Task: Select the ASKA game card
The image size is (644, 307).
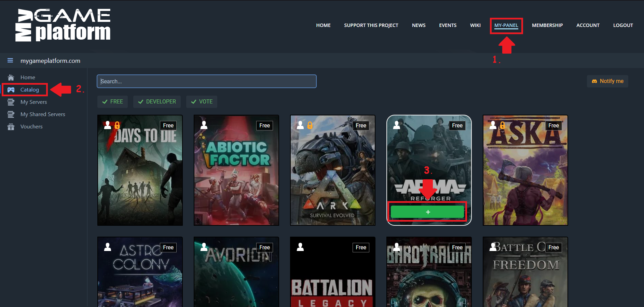Action: (x=525, y=170)
